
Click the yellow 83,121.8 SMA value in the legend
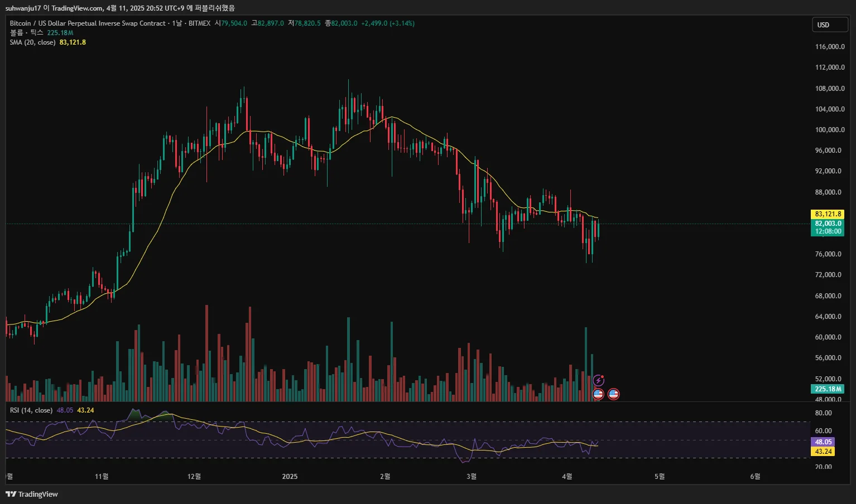click(73, 42)
